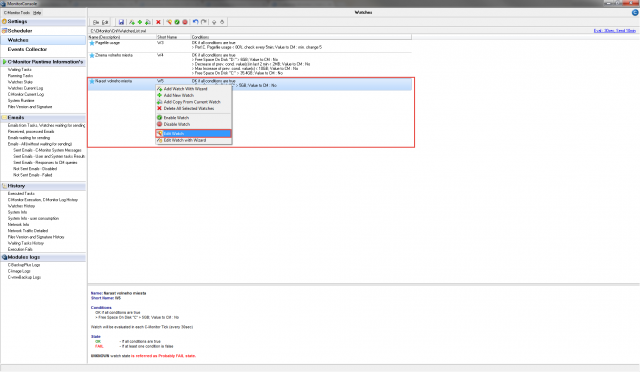The width and height of the screenshot is (640, 372).
Task: Open System Runtime in the sidebar
Action: coord(21,100)
